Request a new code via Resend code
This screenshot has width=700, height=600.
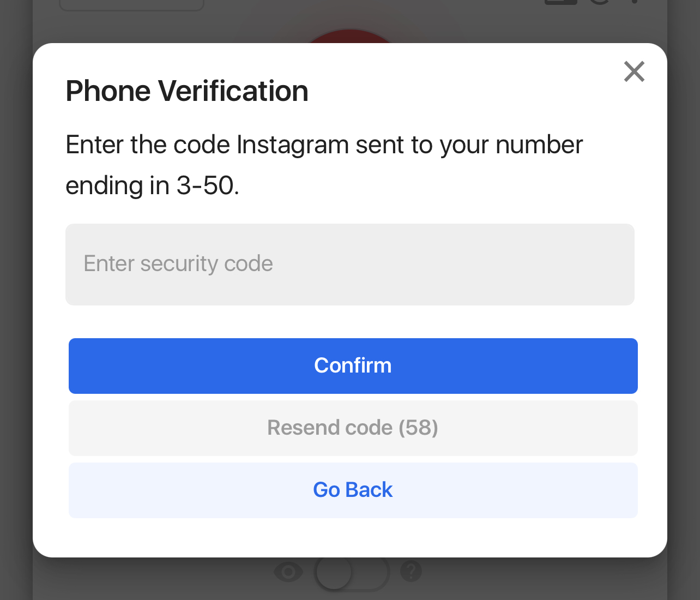(x=353, y=428)
